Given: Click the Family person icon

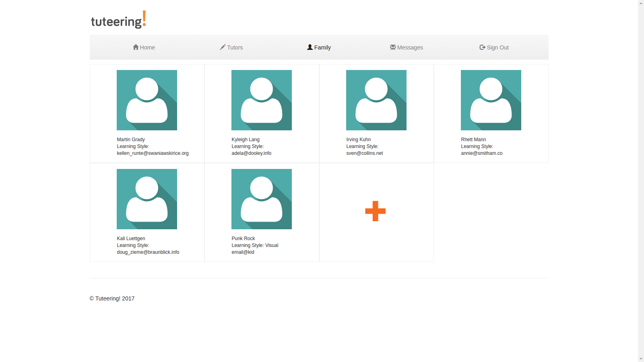Looking at the screenshot, I should 310,47.
